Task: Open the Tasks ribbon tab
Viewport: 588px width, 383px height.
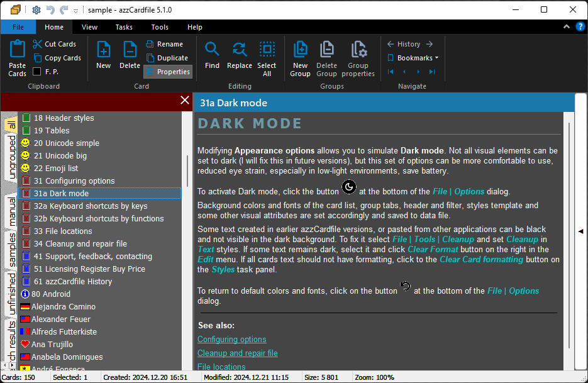Action: pyautogui.click(x=124, y=27)
